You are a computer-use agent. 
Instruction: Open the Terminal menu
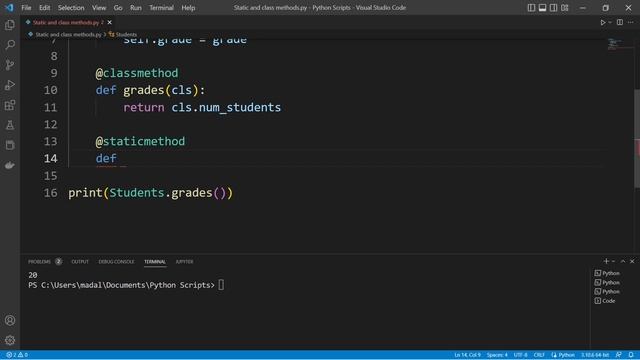[x=161, y=8]
